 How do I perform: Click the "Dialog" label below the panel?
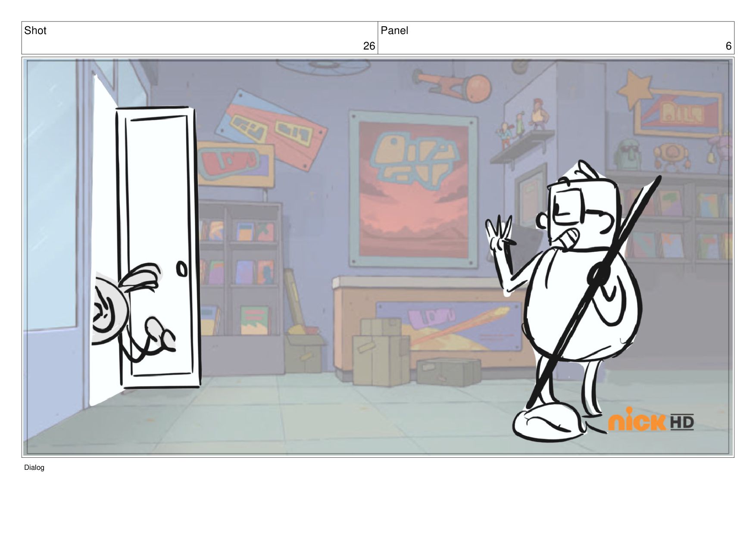34,468
